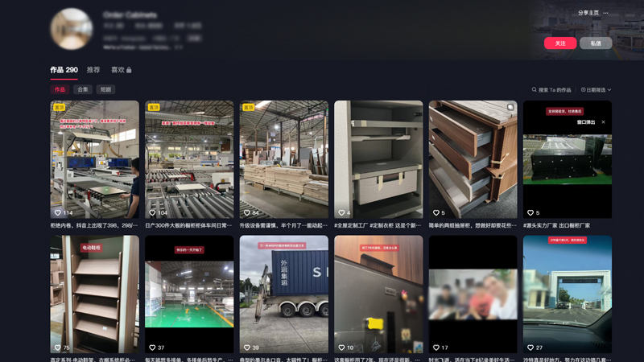Switch to the 作品 290 tab

pyautogui.click(x=64, y=70)
